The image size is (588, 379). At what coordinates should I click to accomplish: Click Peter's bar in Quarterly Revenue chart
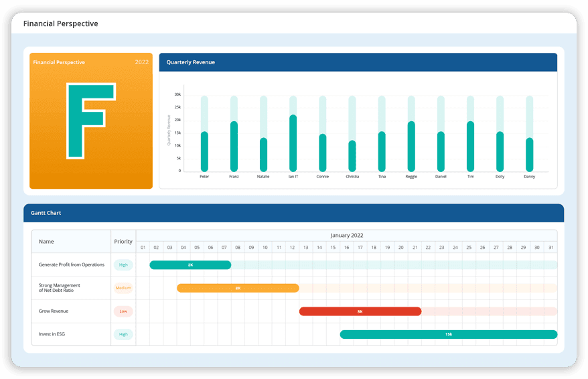tap(204, 151)
